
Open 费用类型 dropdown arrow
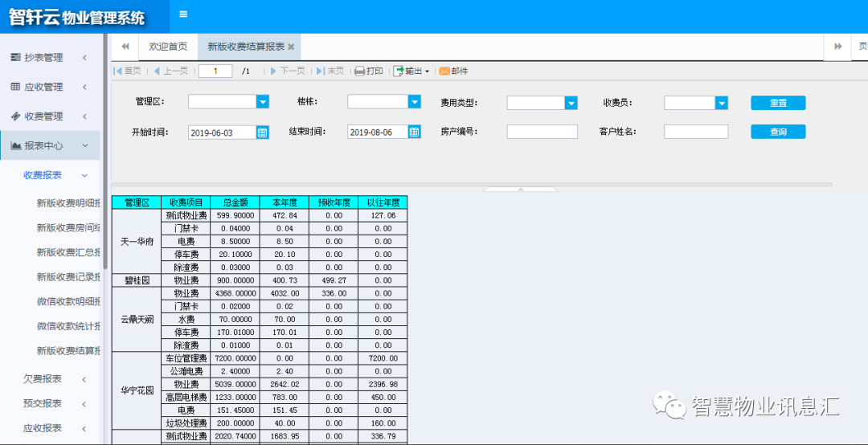point(571,103)
